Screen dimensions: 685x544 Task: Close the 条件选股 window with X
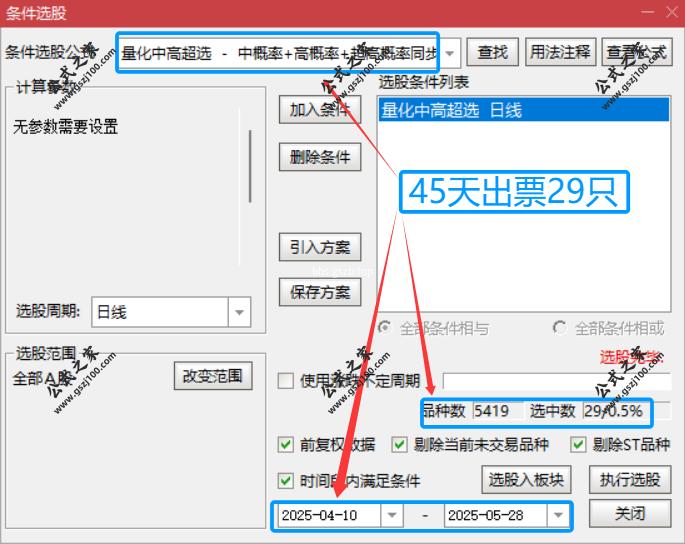pyautogui.click(x=672, y=12)
